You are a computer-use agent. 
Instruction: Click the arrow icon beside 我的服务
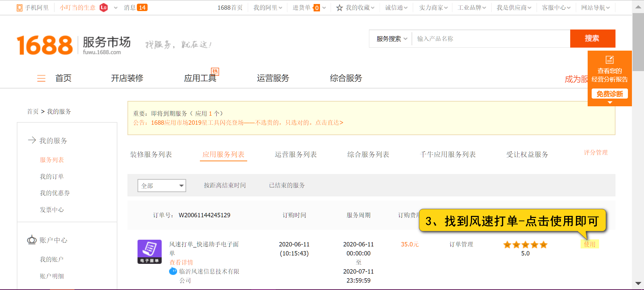(32, 140)
